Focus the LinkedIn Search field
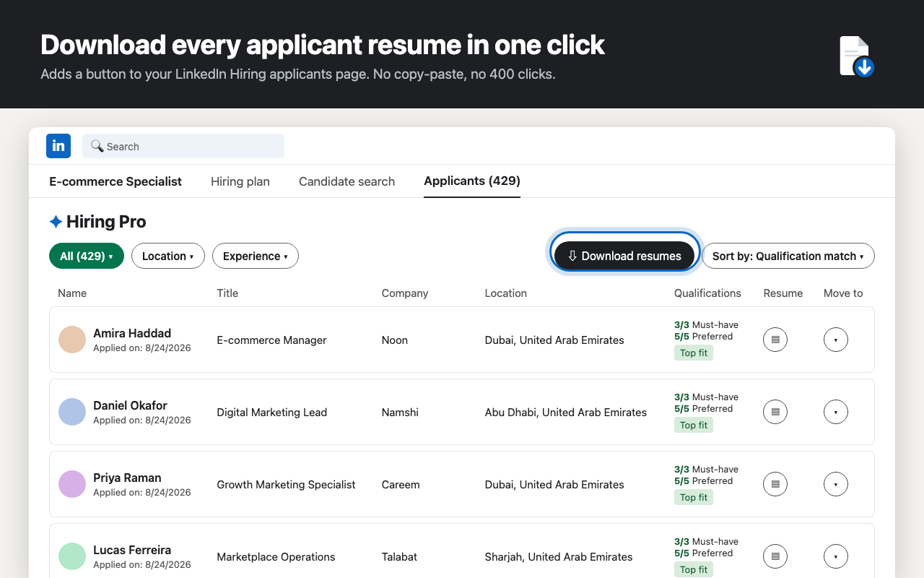 coord(183,146)
